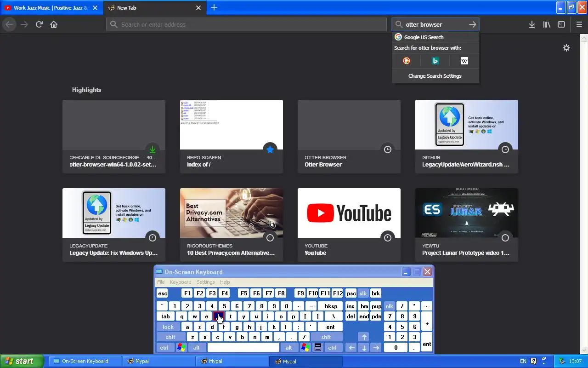This screenshot has width=588, height=368.
Task: Click the F5 key on keyboard
Action: click(x=244, y=293)
